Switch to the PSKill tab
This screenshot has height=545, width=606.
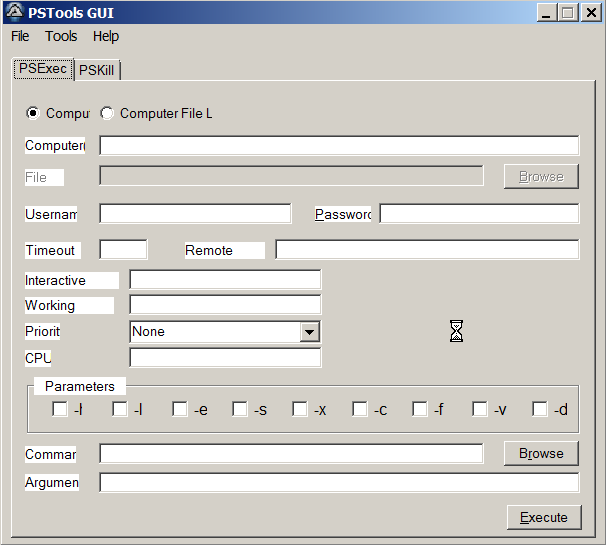point(97,70)
